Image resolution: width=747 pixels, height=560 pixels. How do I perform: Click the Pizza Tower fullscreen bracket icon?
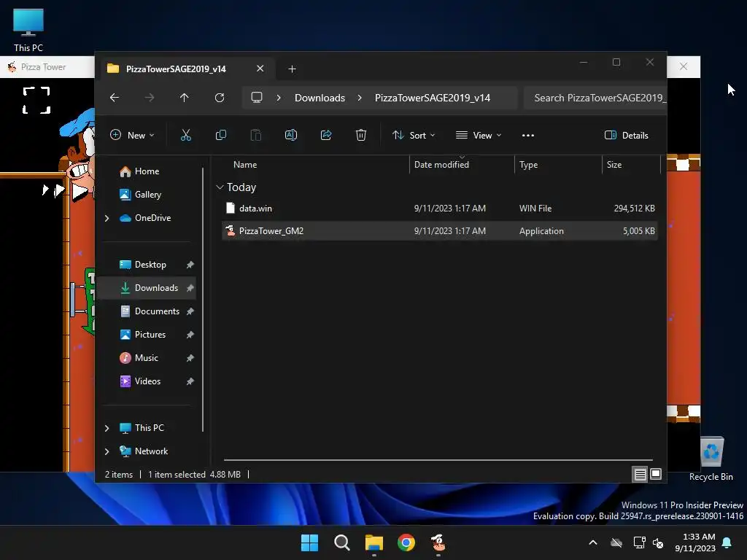36,101
